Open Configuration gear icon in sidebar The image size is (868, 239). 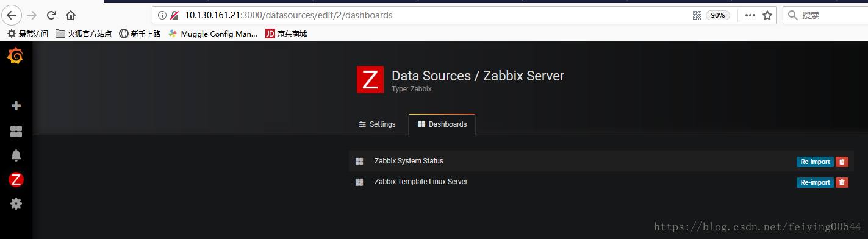click(x=16, y=204)
